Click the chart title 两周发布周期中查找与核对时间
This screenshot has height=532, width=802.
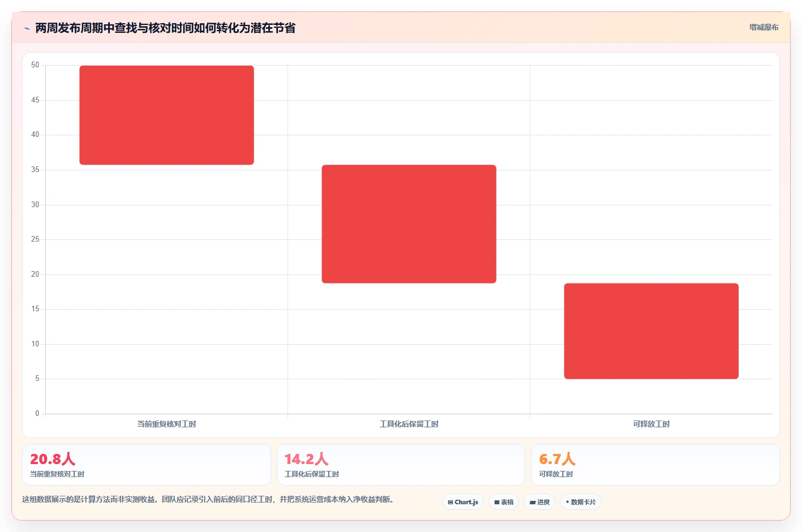click(x=165, y=28)
